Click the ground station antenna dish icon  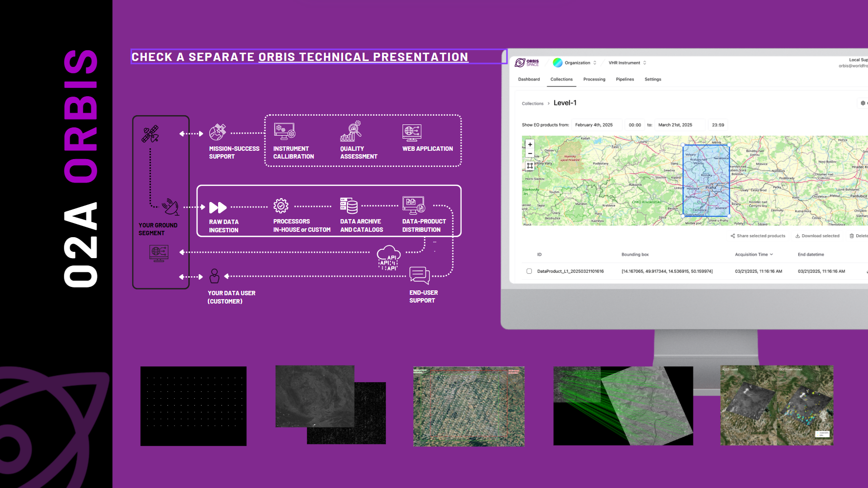click(x=170, y=207)
